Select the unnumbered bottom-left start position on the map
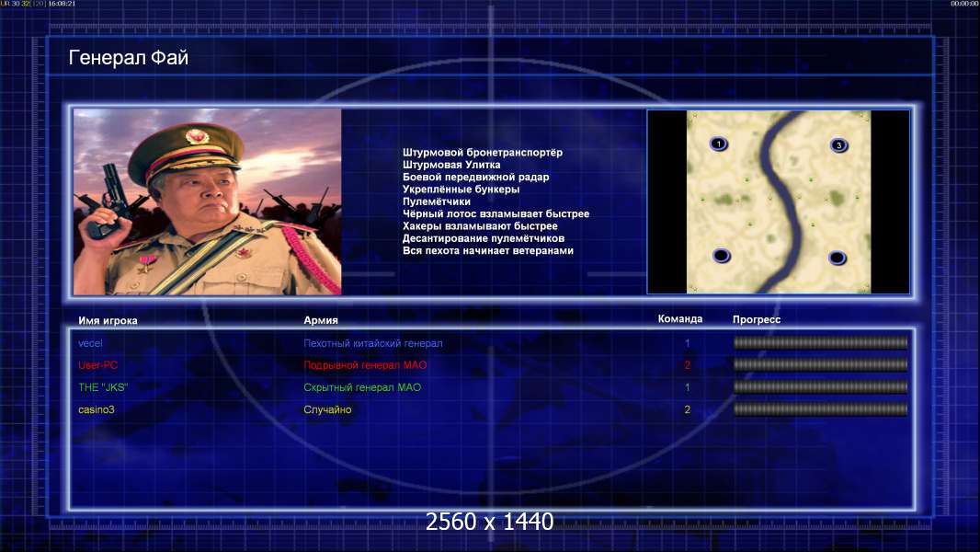The width and height of the screenshot is (980, 552). [x=722, y=256]
